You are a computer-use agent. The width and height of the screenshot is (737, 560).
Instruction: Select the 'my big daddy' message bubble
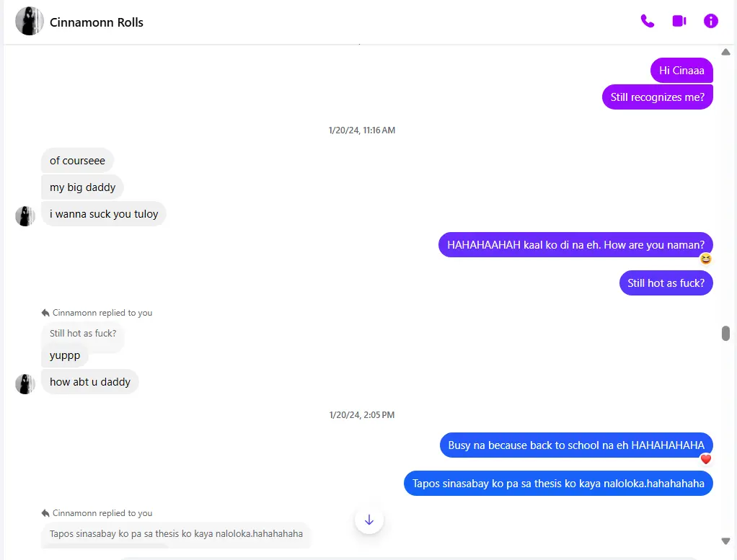(82, 187)
